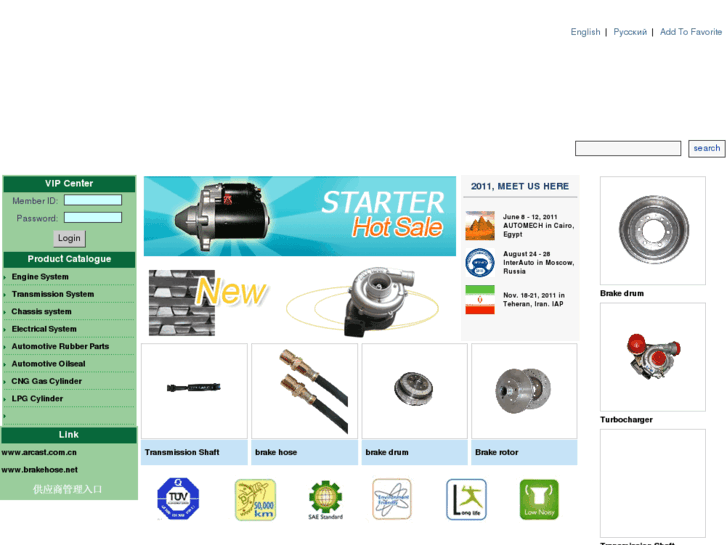Screen dimensions: 727x545
Task: Click the Product Catalogue header
Action: [x=69, y=259]
